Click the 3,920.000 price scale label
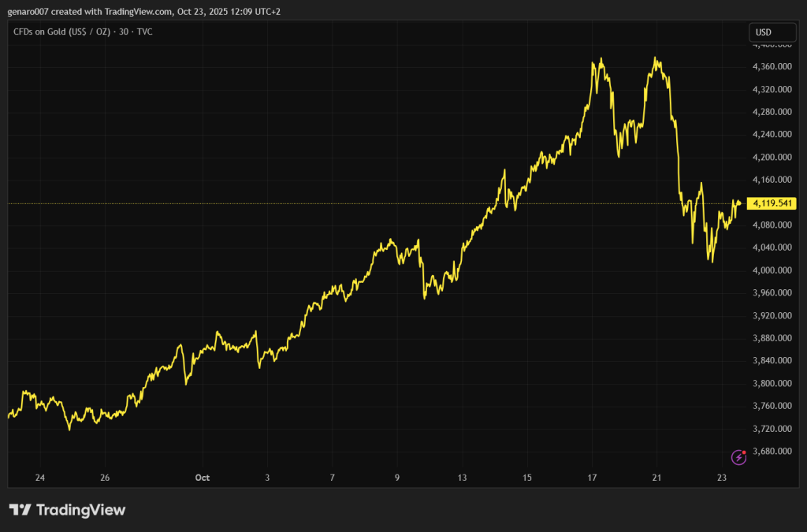Screen dimensions: 807x532 (x=772, y=315)
